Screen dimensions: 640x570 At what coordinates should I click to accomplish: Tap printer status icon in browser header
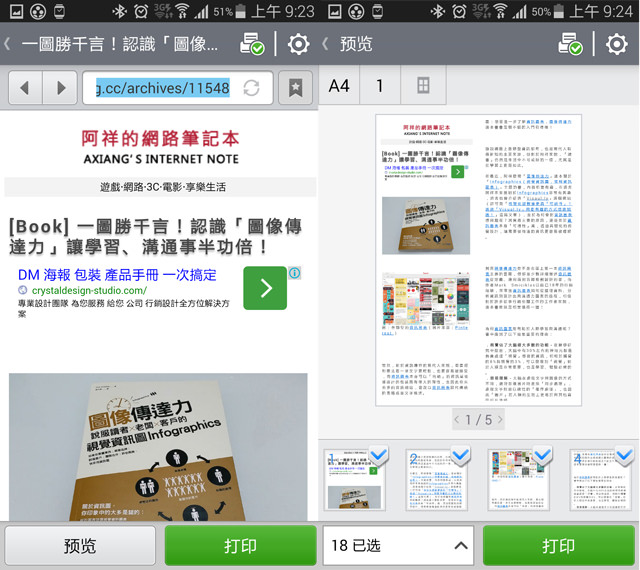tap(252, 45)
